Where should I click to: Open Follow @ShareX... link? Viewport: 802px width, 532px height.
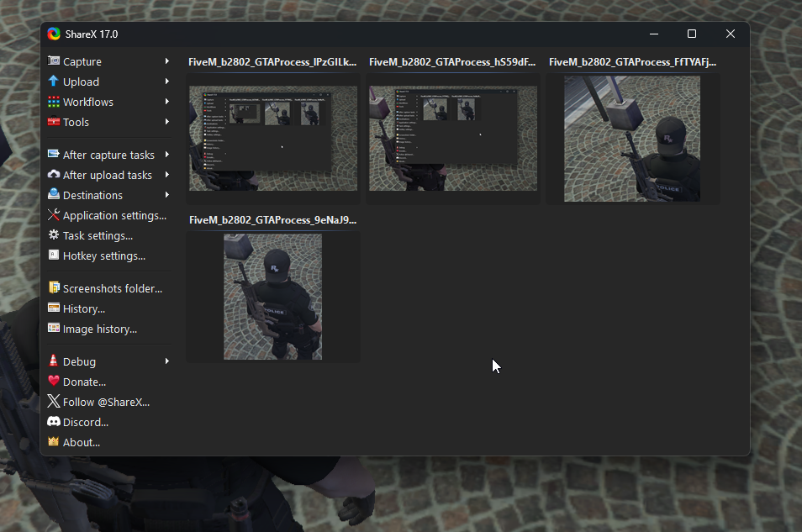pyautogui.click(x=109, y=402)
